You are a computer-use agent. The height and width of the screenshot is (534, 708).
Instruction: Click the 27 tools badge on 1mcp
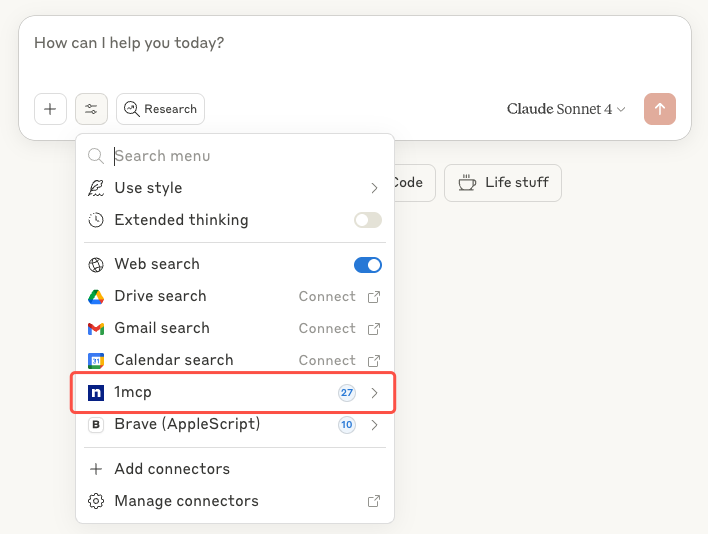click(347, 393)
